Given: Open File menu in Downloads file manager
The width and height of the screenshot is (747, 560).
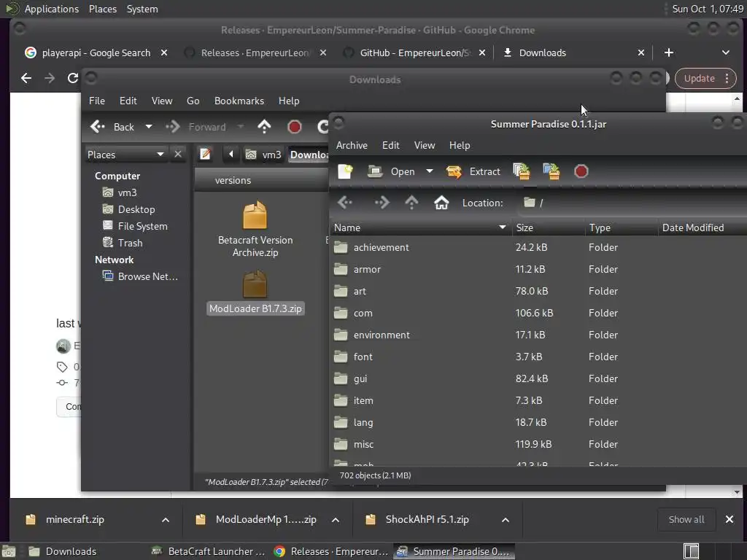Looking at the screenshot, I should click(97, 101).
